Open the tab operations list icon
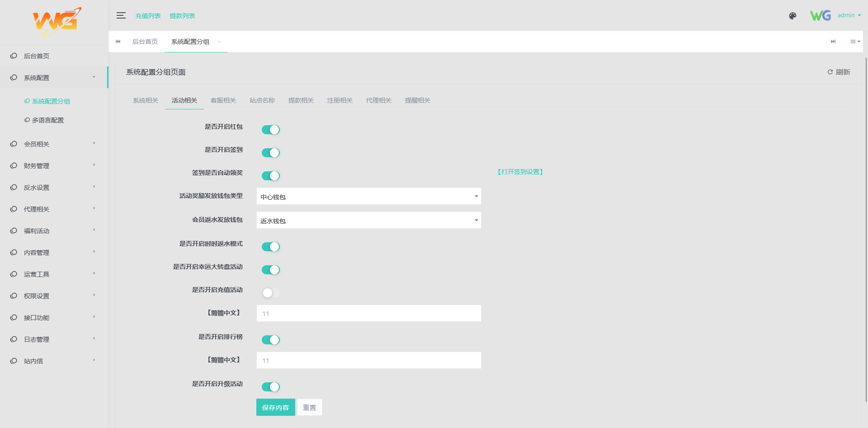Viewport: 868px width, 428px height. pos(855,42)
